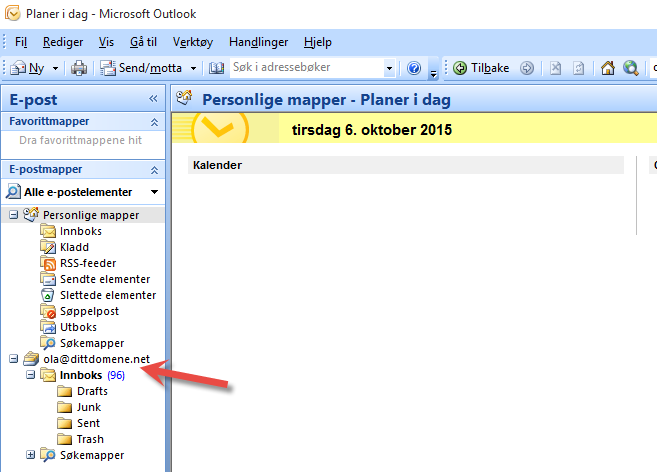This screenshot has width=657, height=472.
Task: Click the Sendte elementer folder icon
Action: (48, 279)
